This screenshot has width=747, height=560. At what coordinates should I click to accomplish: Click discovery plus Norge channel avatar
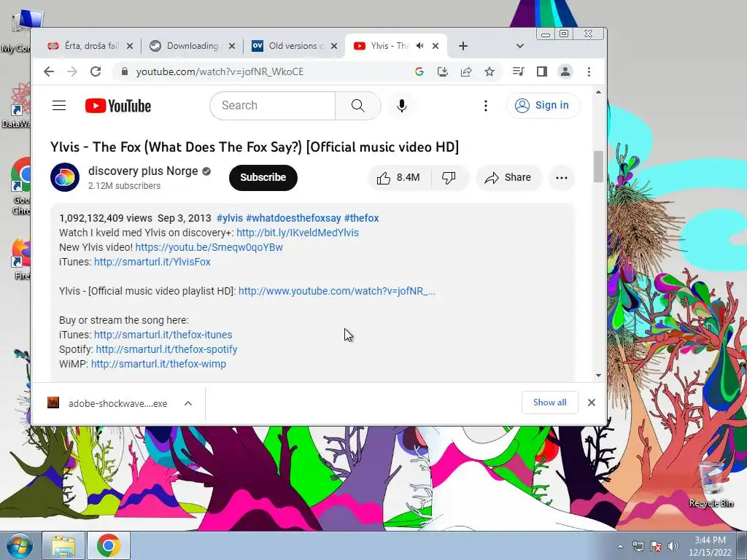65,177
